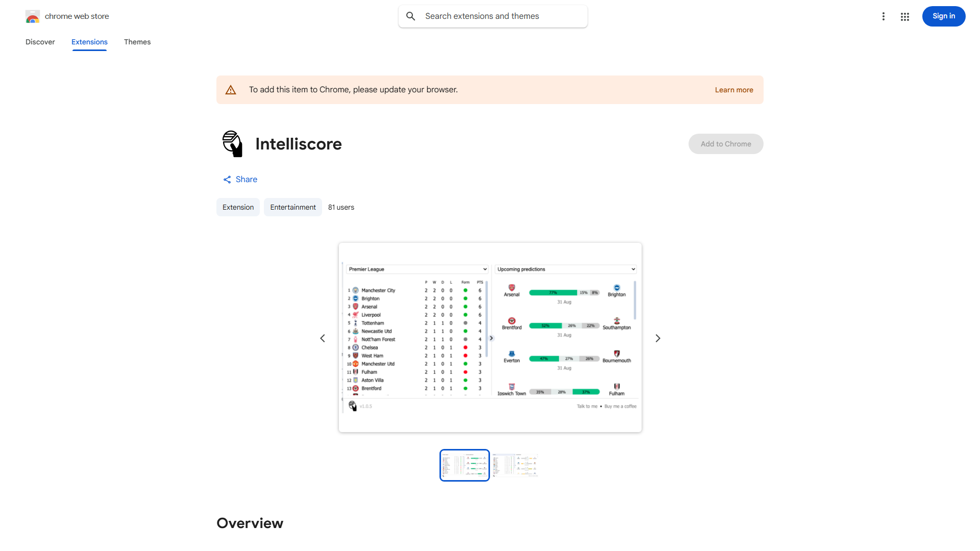Click the Intelliscore extension logo icon
980x551 pixels.
point(232,144)
